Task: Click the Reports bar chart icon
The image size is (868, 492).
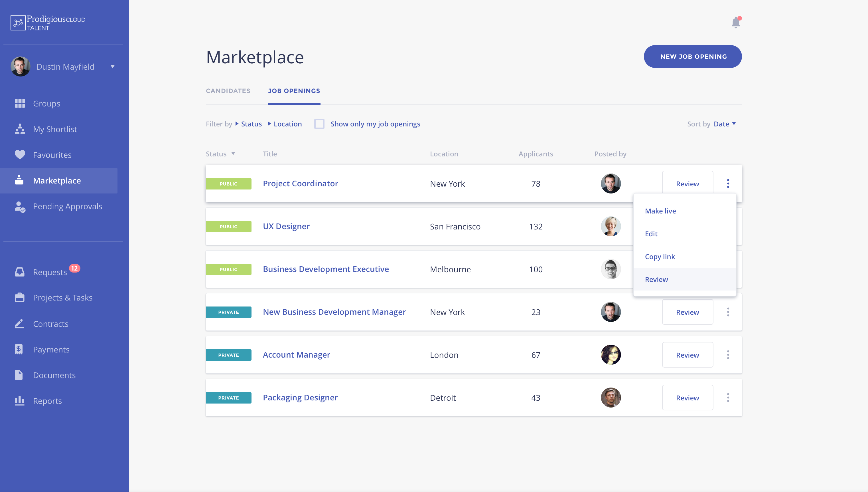Action: click(20, 400)
